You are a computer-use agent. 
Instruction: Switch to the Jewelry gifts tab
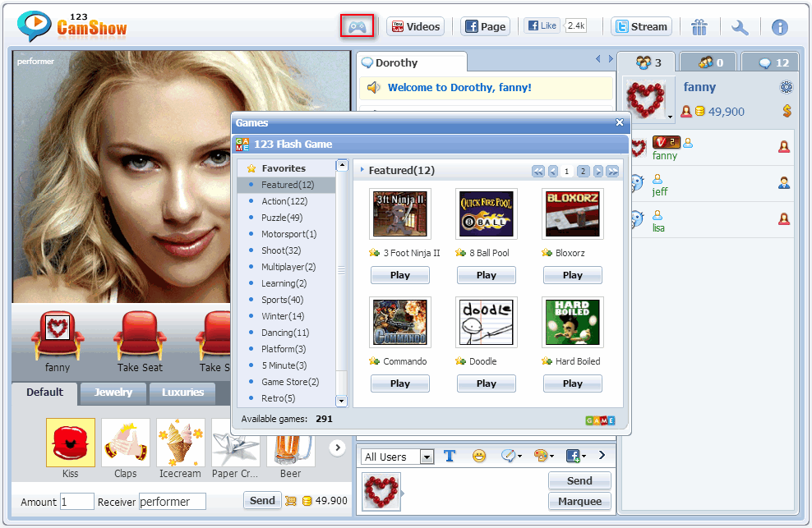[113, 393]
